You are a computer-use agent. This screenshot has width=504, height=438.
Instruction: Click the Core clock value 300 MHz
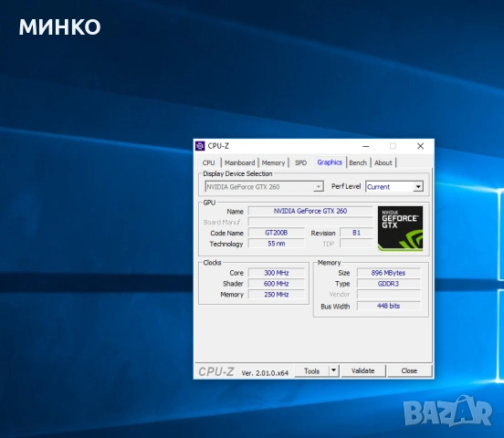point(276,273)
